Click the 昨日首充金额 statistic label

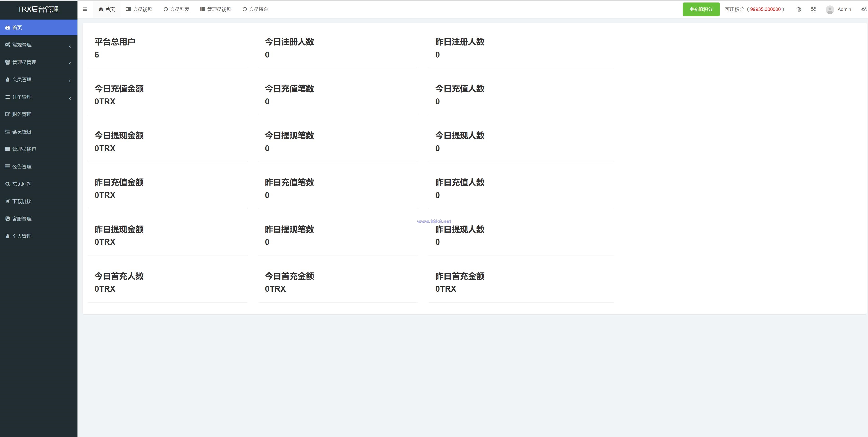click(x=460, y=276)
